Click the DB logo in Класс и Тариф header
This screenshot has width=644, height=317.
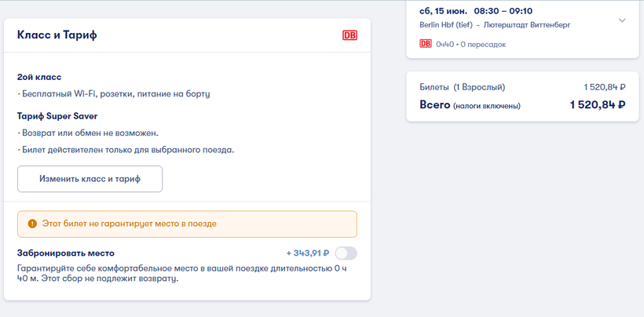[349, 35]
